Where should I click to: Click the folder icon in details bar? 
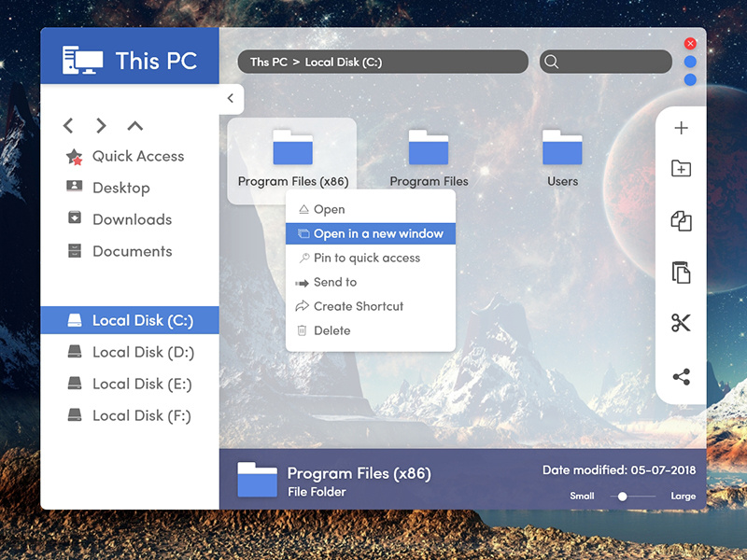pyautogui.click(x=258, y=480)
